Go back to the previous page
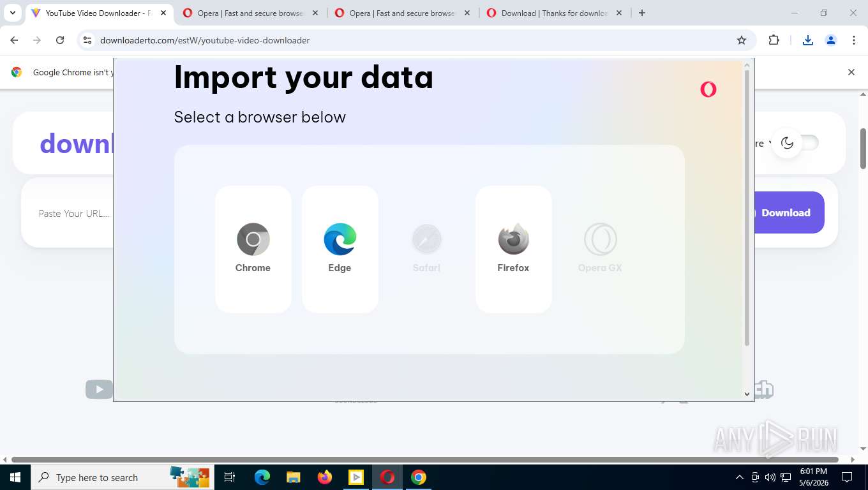 pos(15,40)
